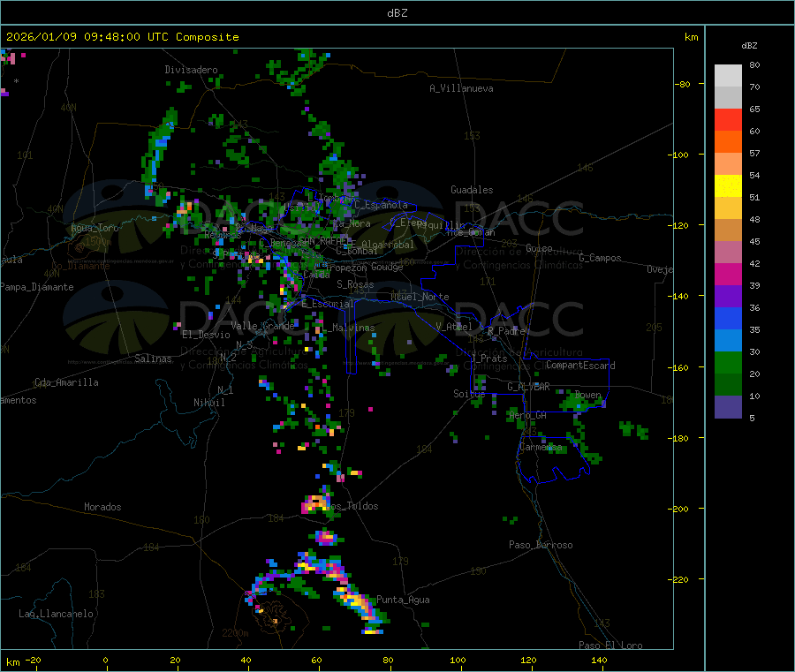Click the Aero_GA label
The image size is (795, 672).
click(x=528, y=415)
